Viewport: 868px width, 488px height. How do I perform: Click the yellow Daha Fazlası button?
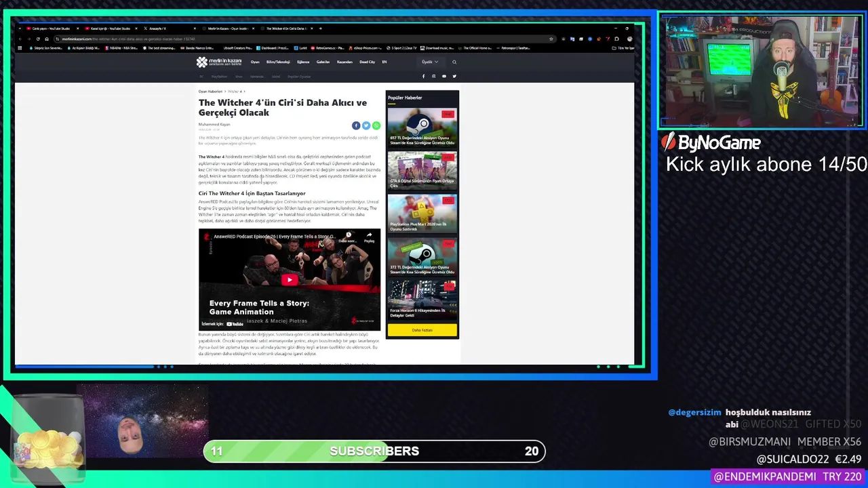click(x=422, y=330)
